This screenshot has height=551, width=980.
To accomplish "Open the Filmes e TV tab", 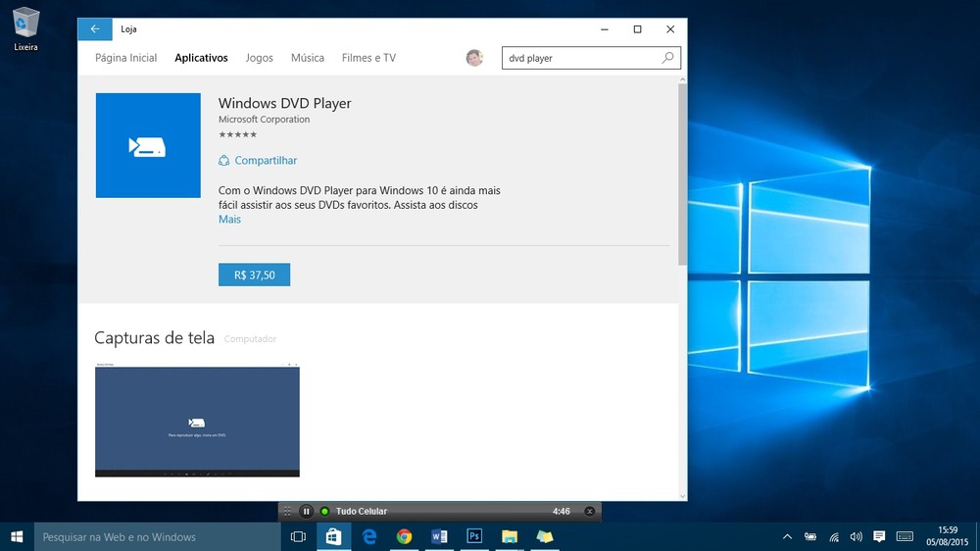I will pos(368,58).
